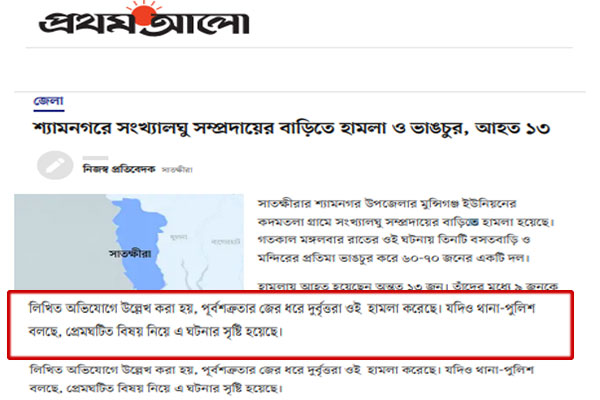Click the highlighted line starting বলছে, প্রেমঘটিত
Screen dimensions: 600x400
tap(156, 331)
